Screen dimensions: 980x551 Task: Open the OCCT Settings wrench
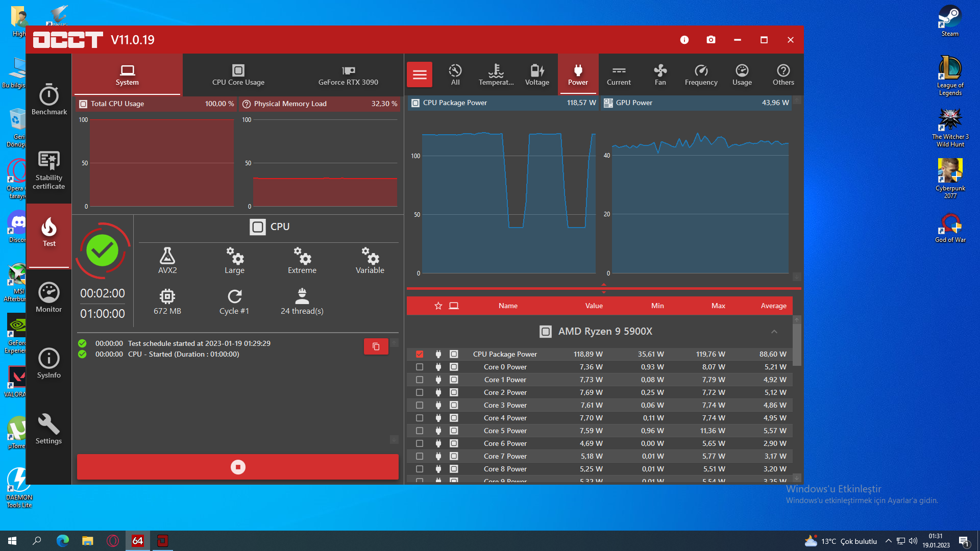49,429
